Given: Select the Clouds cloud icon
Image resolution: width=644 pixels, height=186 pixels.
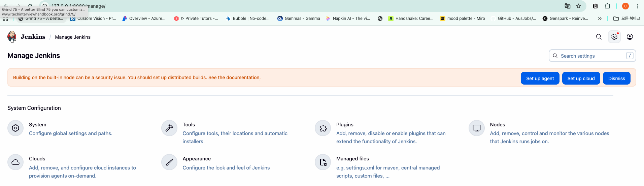Looking at the screenshot, I should (15, 162).
